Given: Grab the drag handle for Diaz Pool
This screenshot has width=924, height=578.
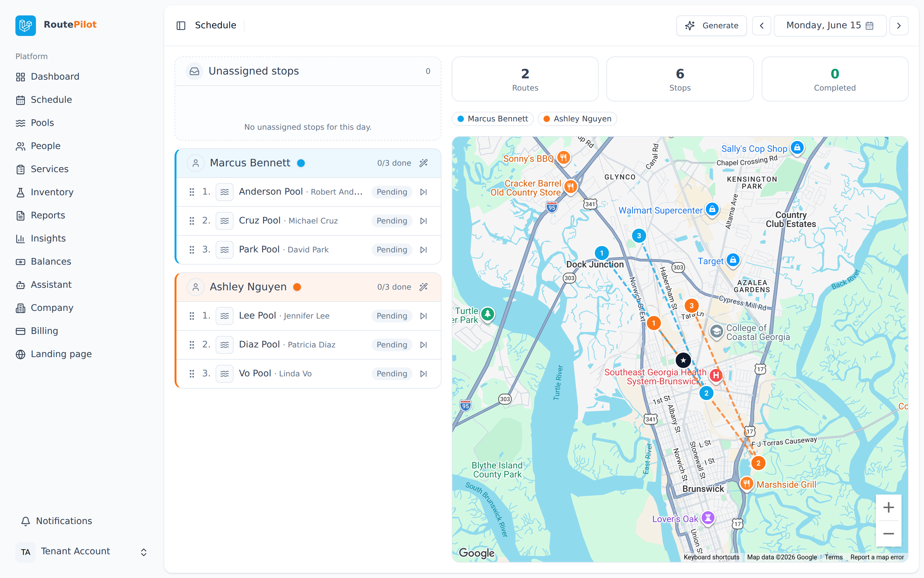Looking at the screenshot, I should click(x=192, y=345).
